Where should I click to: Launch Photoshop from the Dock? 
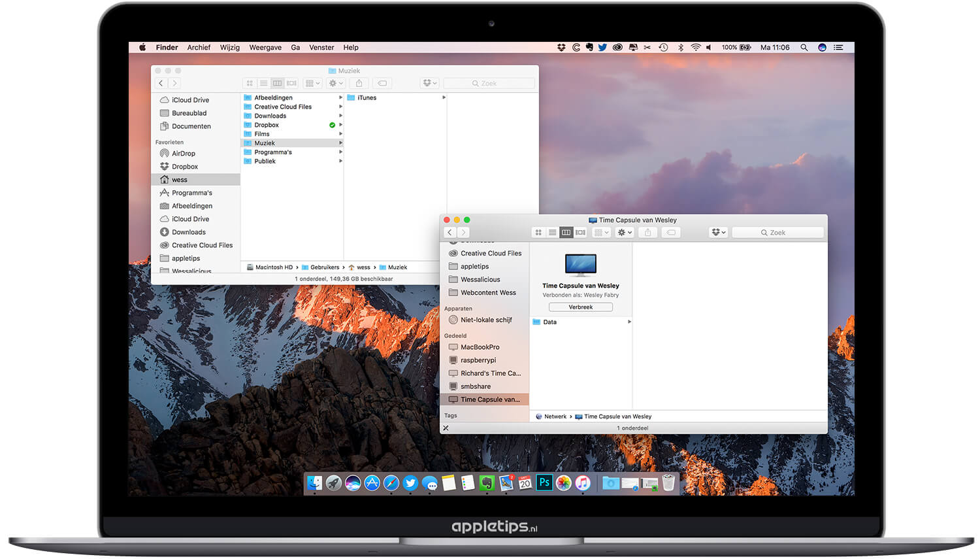[x=544, y=483]
